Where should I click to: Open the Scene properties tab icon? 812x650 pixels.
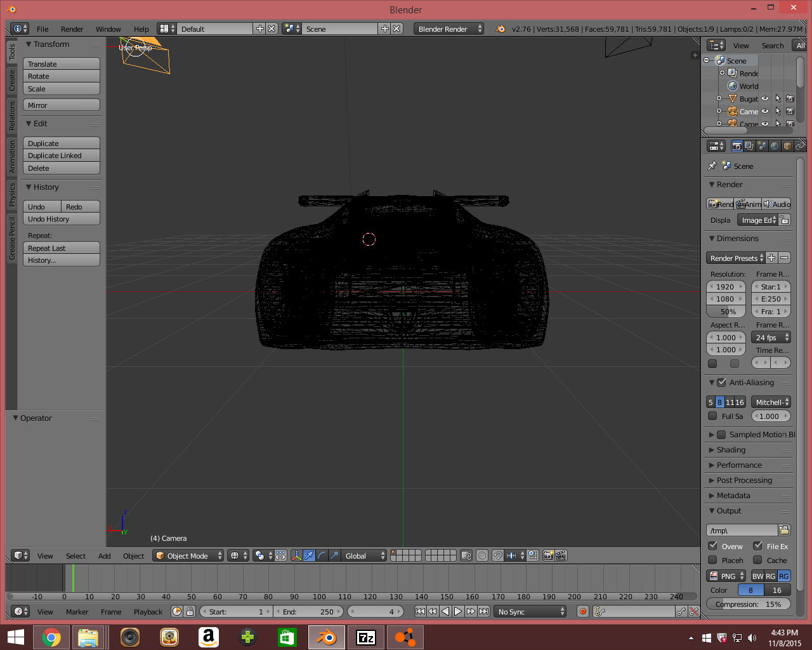coord(762,146)
